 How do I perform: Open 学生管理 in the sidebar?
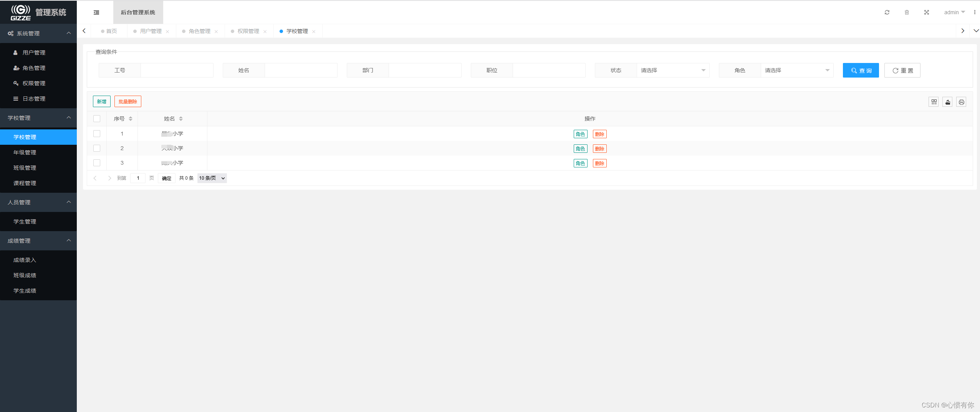(38, 222)
